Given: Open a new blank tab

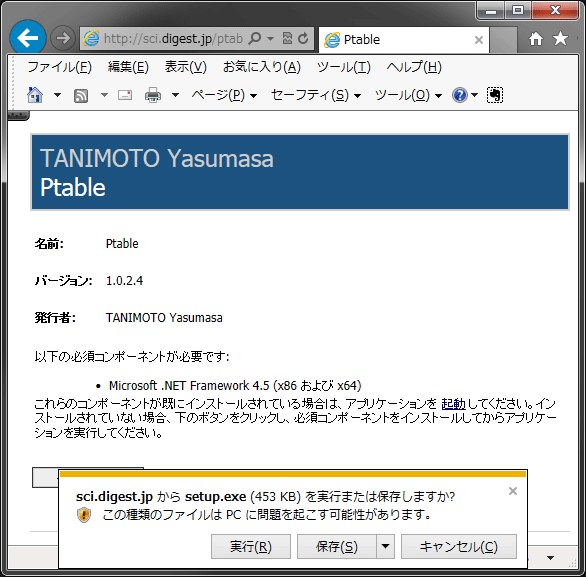Looking at the screenshot, I should pyautogui.click(x=503, y=40).
